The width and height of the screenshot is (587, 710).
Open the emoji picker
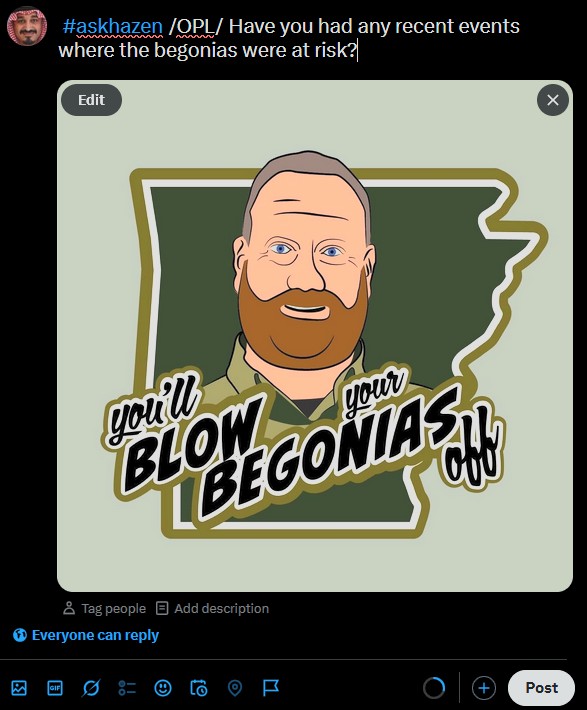[x=163, y=688]
